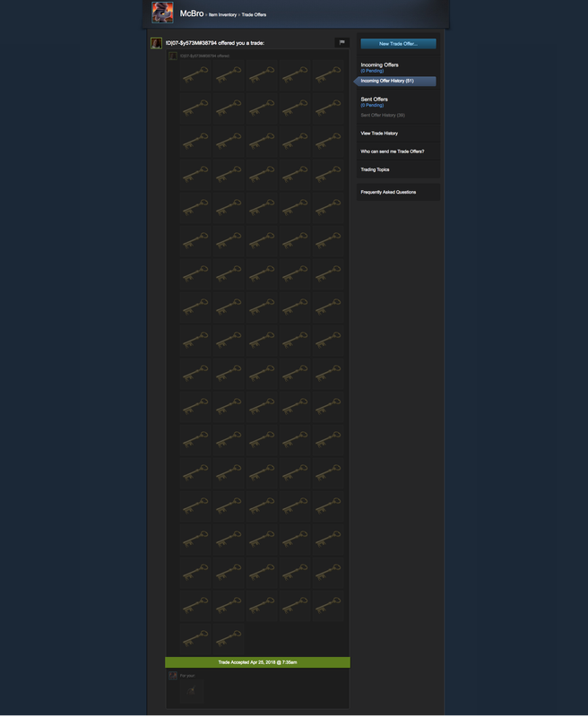This screenshot has height=717, width=588.
Task: Select the last key item above the accepted banner
Action: click(x=229, y=639)
